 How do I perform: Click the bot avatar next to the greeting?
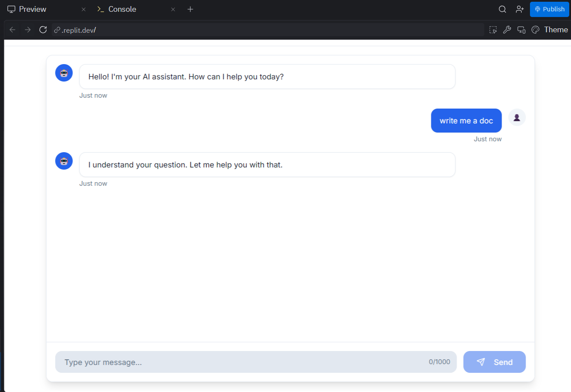(64, 73)
